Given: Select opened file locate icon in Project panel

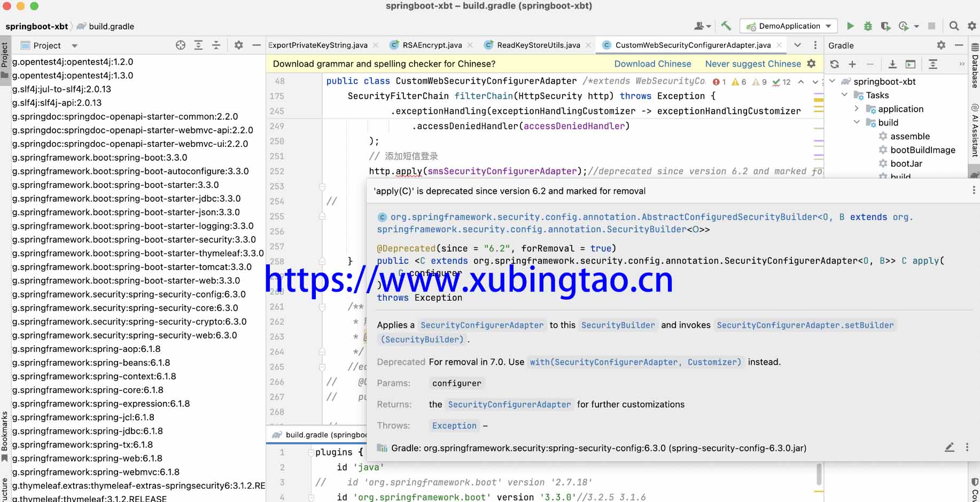Looking at the screenshot, I should (x=181, y=45).
